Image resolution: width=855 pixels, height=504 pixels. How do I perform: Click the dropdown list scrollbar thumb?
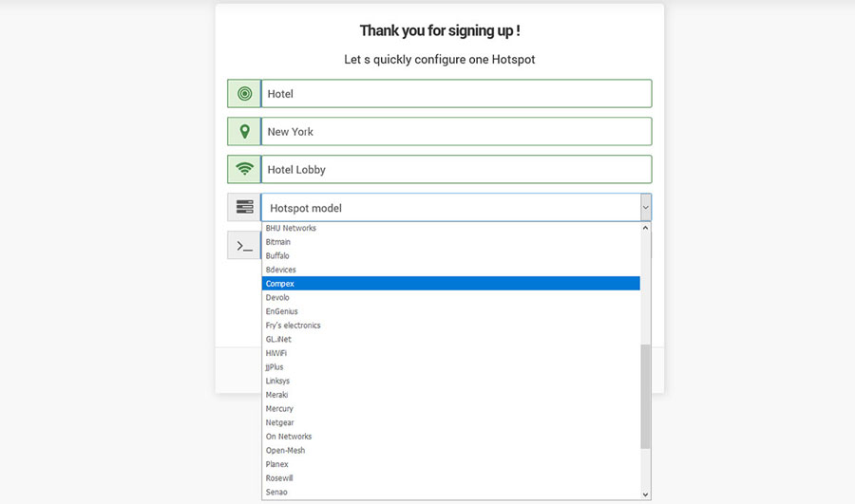pos(646,396)
